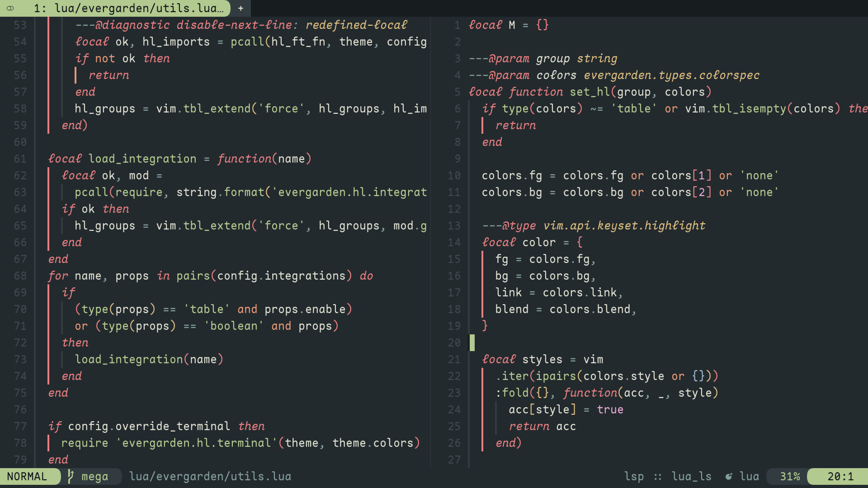Screen dimensions: 868x488
Task: Click the set_hl function name on line 5
Action: [590, 92]
